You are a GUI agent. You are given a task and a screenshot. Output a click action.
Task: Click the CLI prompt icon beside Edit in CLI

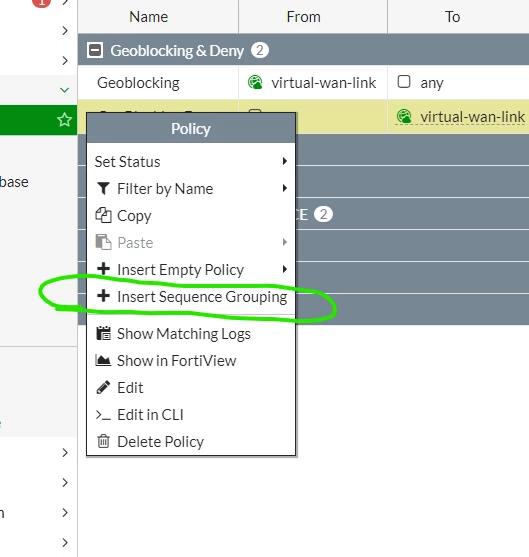click(103, 415)
